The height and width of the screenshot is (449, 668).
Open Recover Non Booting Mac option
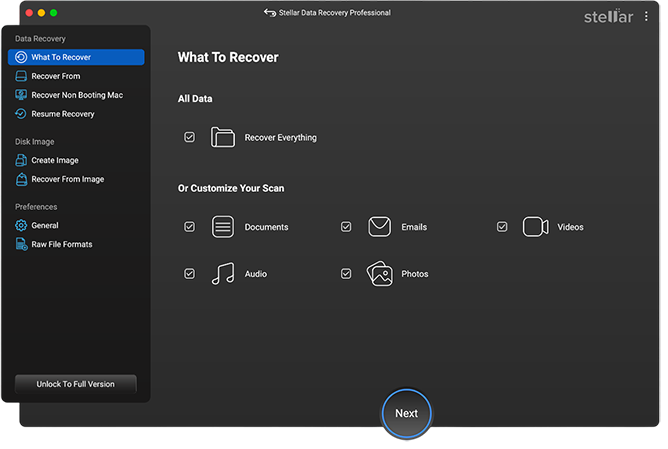point(76,95)
